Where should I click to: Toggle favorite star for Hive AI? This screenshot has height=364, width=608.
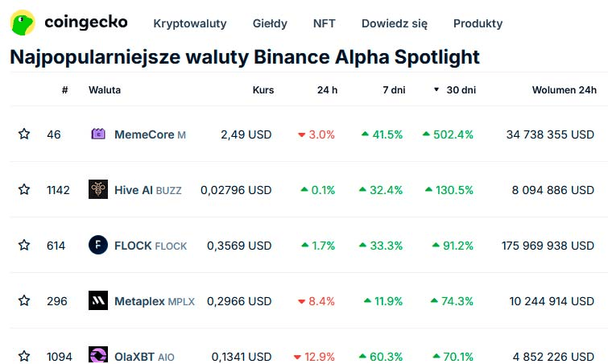(x=24, y=190)
